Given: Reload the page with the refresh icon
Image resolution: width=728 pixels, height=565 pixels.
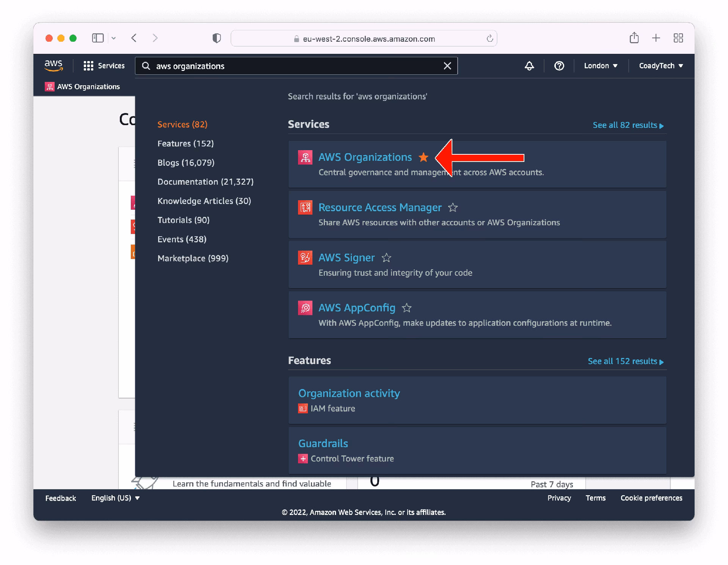Looking at the screenshot, I should coord(490,38).
